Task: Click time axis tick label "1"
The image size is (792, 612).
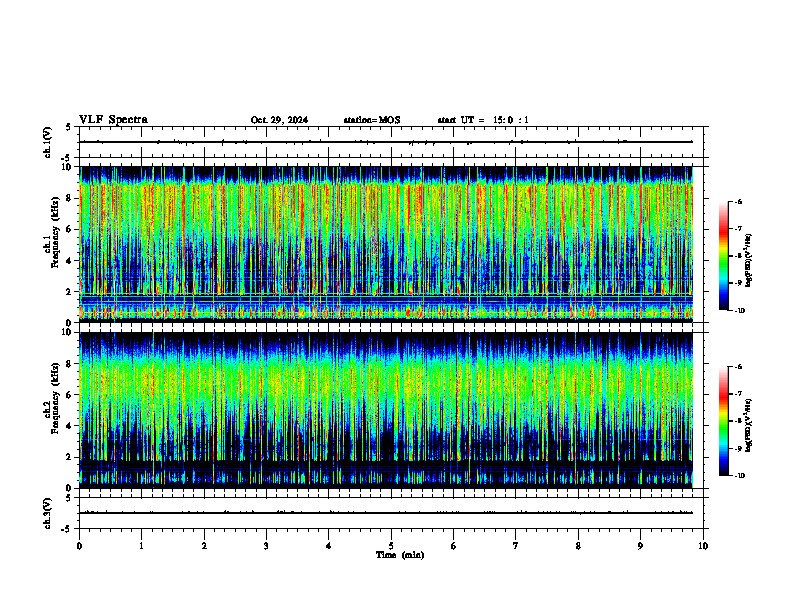Action: click(141, 546)
